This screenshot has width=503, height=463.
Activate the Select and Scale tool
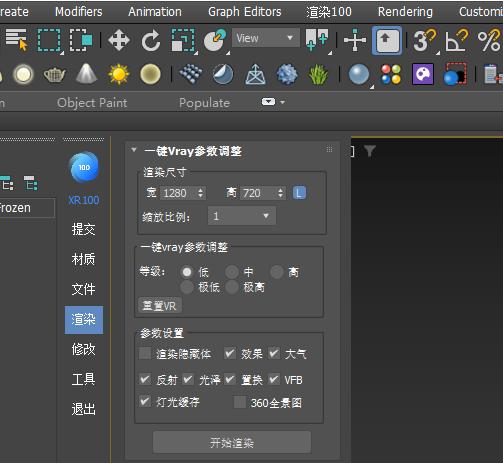click(x=183, y=40)
